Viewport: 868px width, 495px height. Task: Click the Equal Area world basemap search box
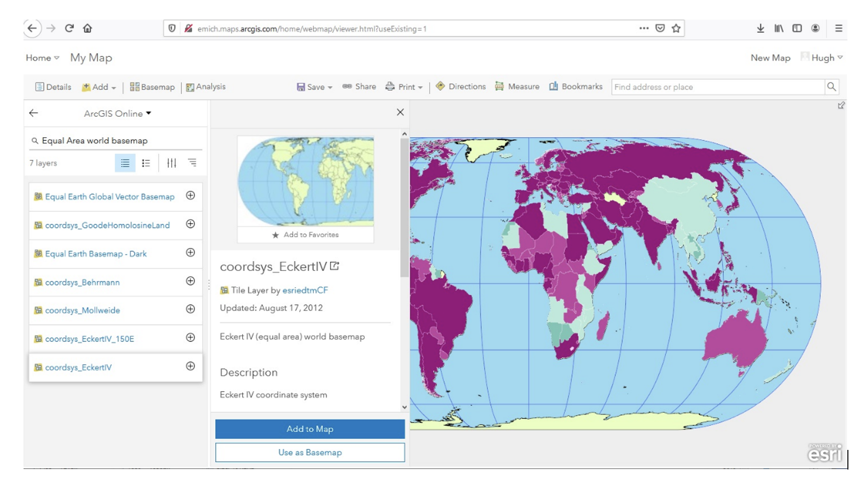[x=116, y=141]
